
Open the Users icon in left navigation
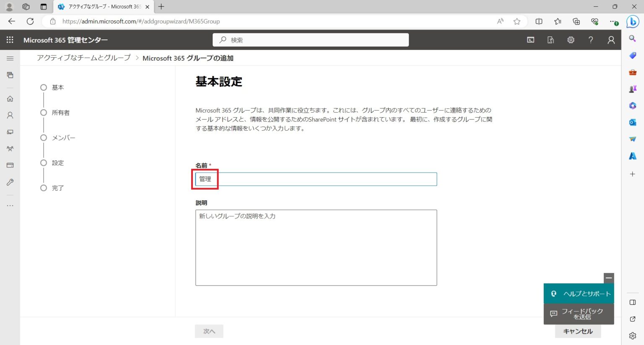point(10,115)
